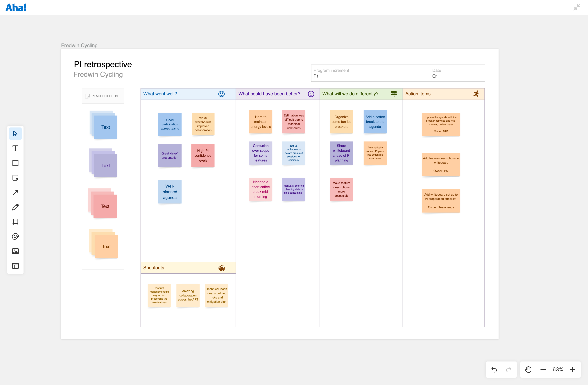Zoom out with the minus button
The width and height of the screenshot is (588, 385).
543,369
